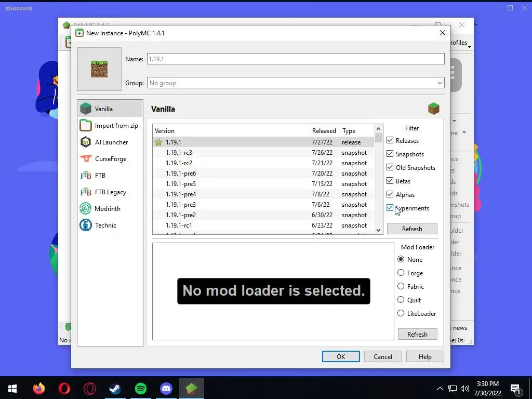Show hidden system tray icons chevron
Screen dimensions: 532x399
(440, 389)
